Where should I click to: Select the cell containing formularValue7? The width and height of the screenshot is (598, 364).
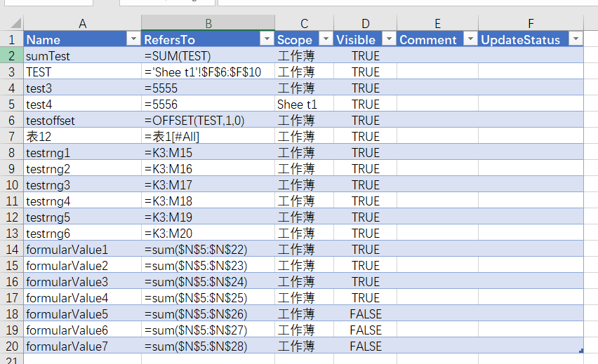click(x=82, y=346)
